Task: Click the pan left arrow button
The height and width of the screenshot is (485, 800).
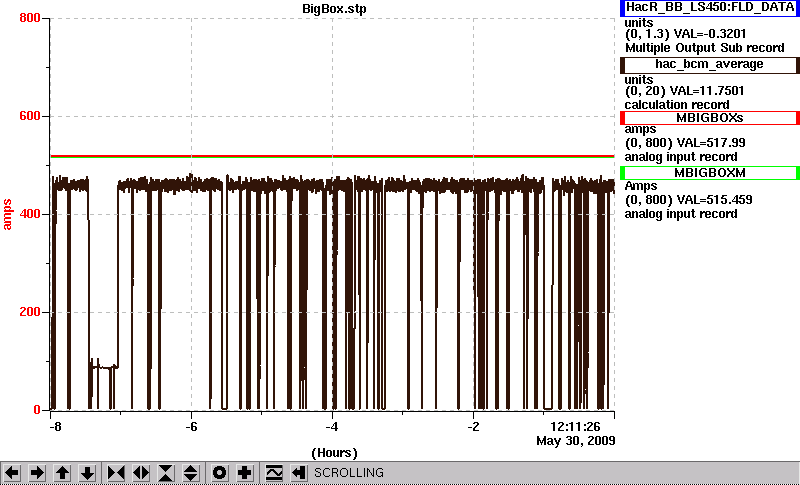Action: (x=13, y=473)
